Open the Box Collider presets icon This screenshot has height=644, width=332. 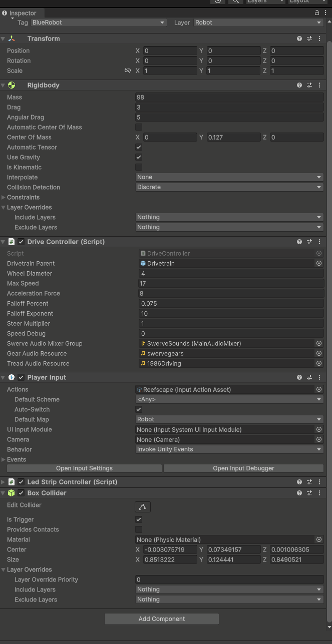coord(309,493)
